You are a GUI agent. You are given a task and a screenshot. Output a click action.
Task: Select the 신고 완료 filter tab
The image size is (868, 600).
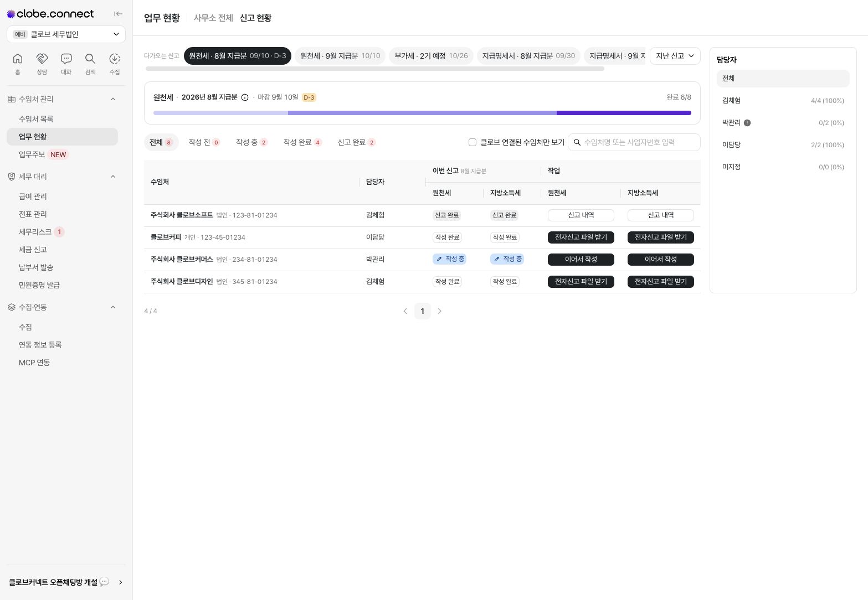(356, 142)
